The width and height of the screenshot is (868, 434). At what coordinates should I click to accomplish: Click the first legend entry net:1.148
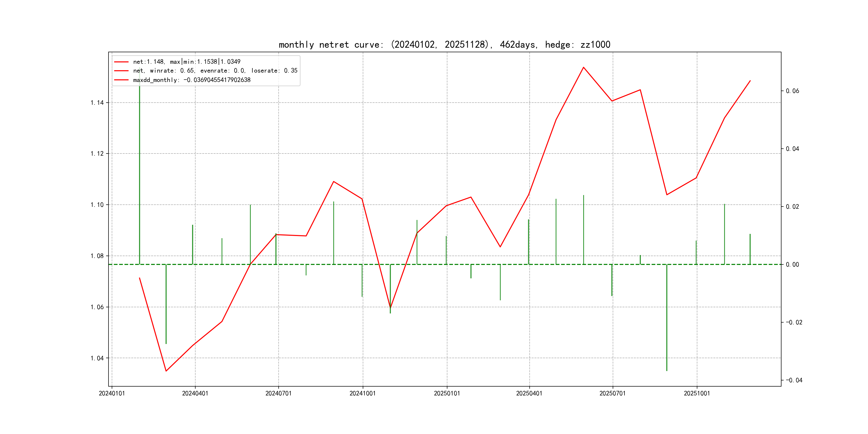coord(187,62)
